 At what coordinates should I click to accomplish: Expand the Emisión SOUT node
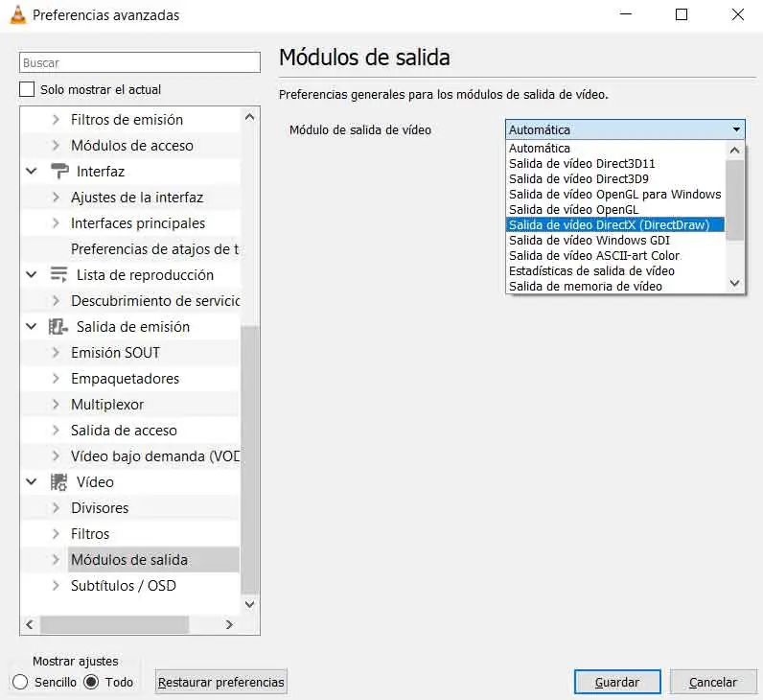point(56,353)
